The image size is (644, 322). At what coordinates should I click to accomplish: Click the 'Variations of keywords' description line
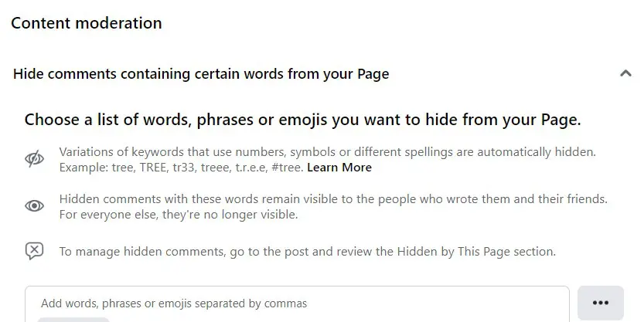tap(232, 152)
